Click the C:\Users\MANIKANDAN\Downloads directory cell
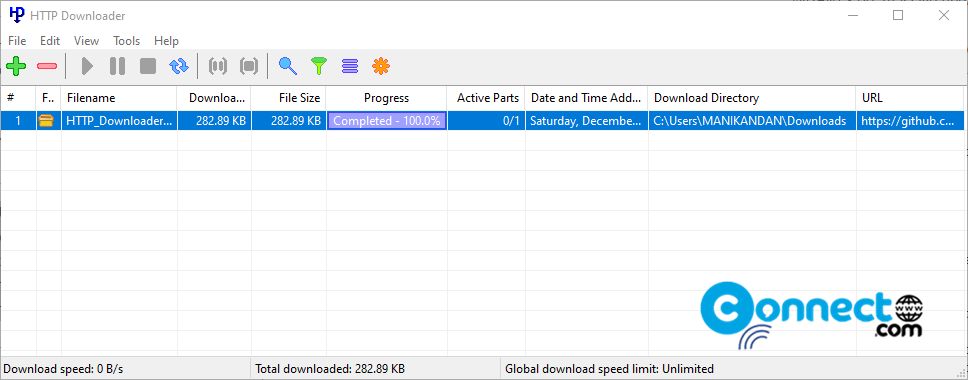 pos(752,121)
